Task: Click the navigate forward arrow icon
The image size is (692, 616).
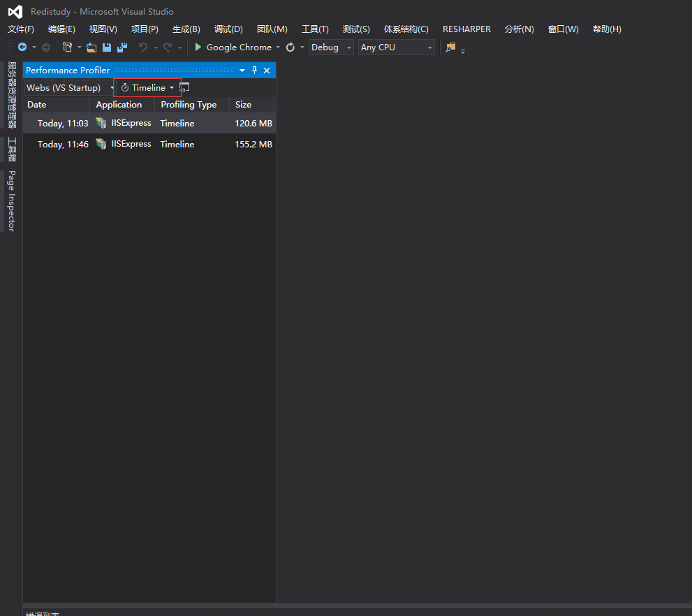Action: pos(46,47)
